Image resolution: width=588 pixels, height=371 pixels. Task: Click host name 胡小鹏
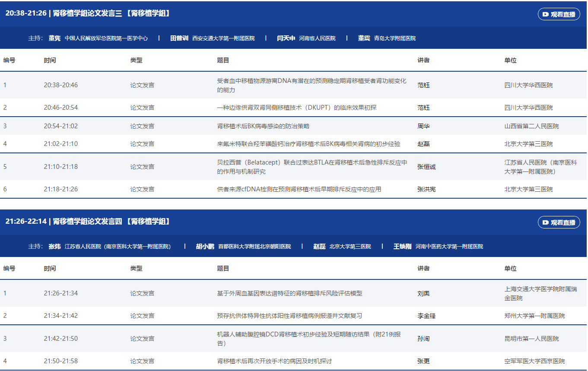[205, 246]
